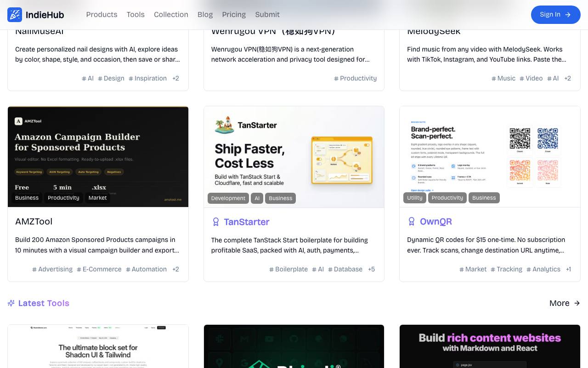Select the Market badge on AMZTool image
Viewport: 588px width, 368px height.
tap(97, 198)
